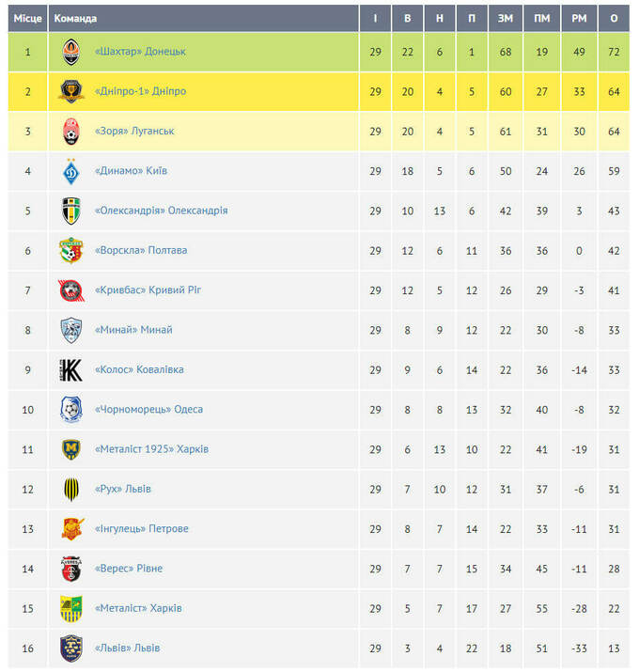Click the Kolos Kovalivka logo

pos(71,370)
